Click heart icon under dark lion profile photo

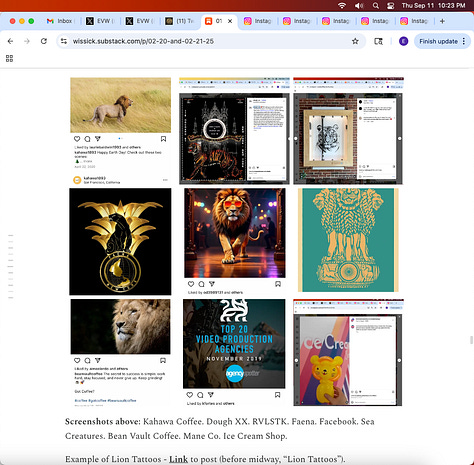click(77, 360)
